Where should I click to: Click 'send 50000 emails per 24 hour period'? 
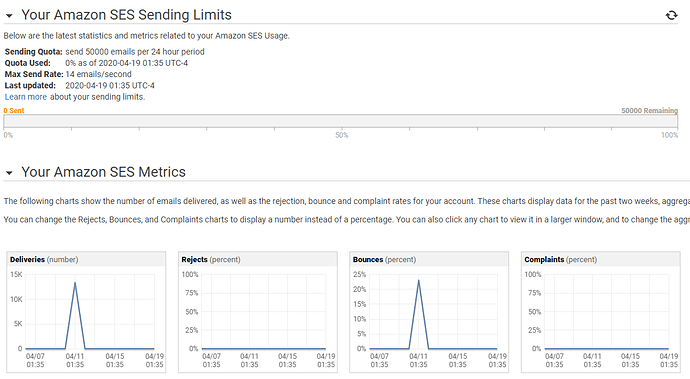pos(135,52)
